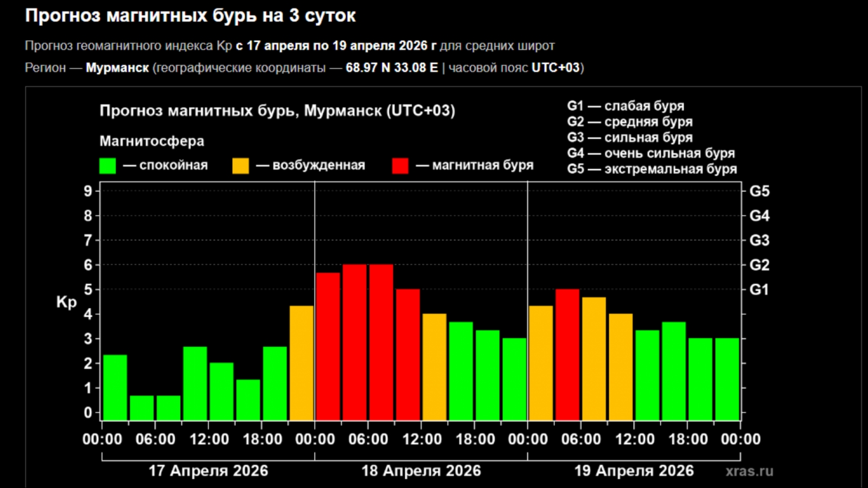Click the 'Магнитосфера' legend heading
This screenshot has width=868, height=488.
152,141
